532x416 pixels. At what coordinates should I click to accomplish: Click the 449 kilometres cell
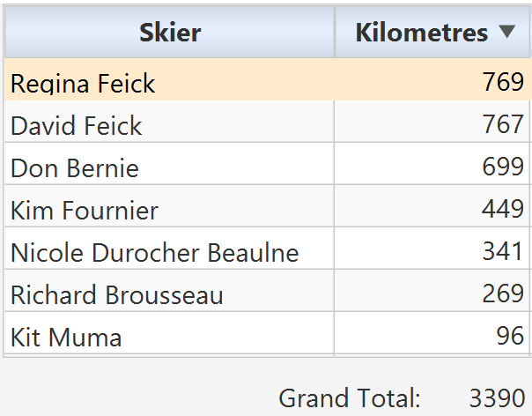[x=503, y=209]
